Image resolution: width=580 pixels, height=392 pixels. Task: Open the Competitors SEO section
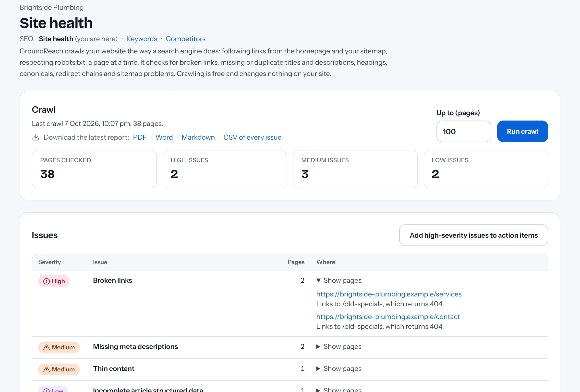[x=185, y=39]
